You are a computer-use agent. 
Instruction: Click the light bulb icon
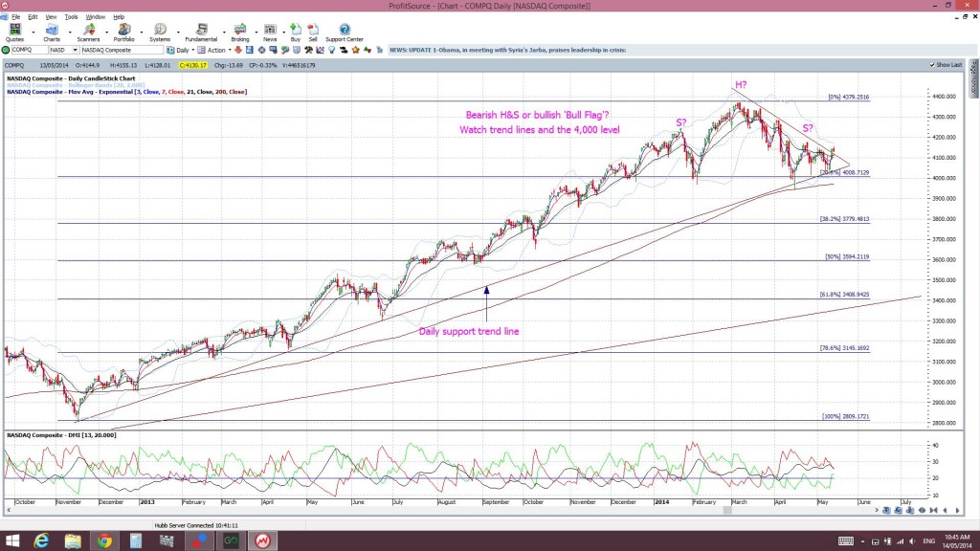(332, 50)
